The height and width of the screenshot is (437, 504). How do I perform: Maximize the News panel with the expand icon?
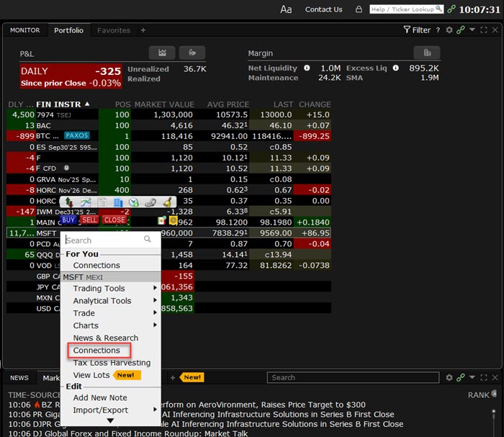(484, 377)
